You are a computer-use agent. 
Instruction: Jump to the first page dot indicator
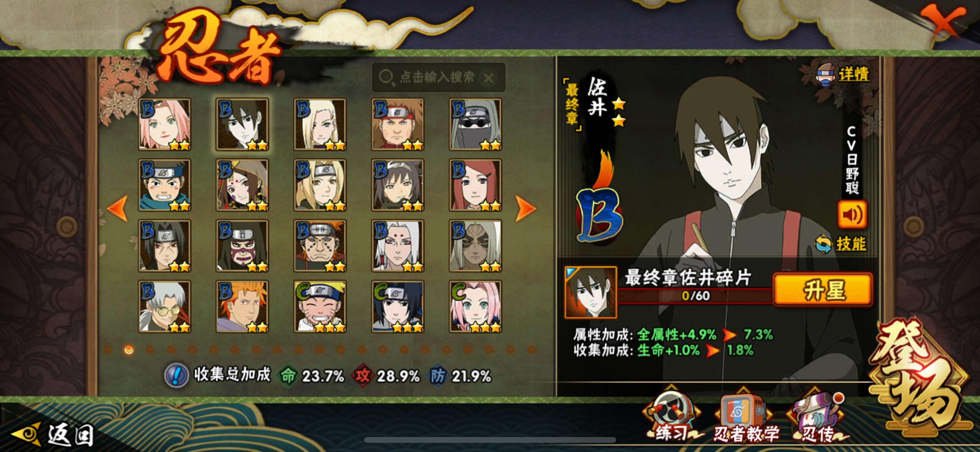108,350
